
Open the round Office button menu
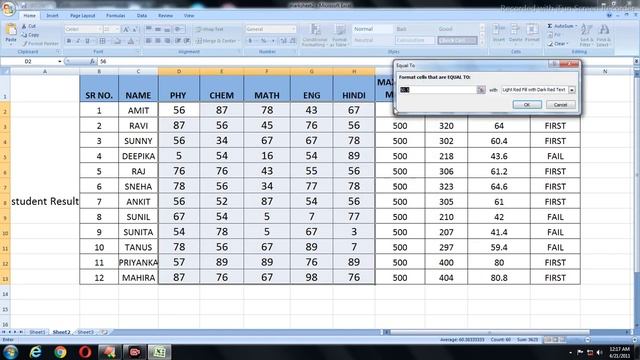[x=8, y=9]
